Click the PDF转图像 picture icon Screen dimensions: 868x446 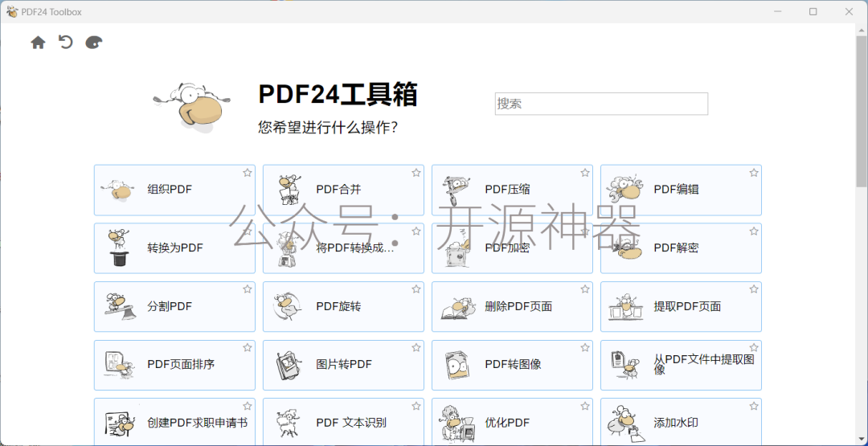(x=458, y=365)
